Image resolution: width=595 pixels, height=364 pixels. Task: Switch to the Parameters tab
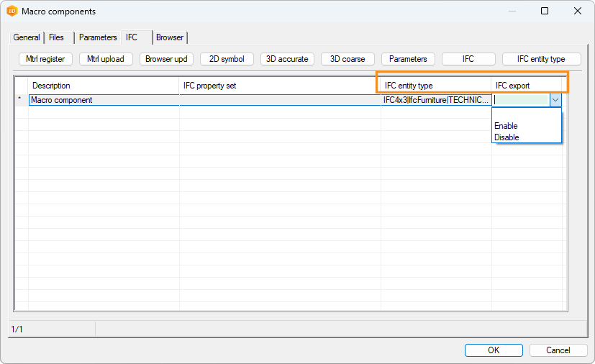(x=98, y=37)
